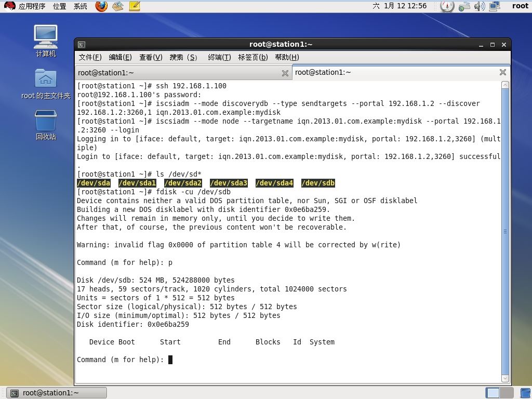Open the 位置 panel menu
The image size is (532, 399).
point(59,6)
